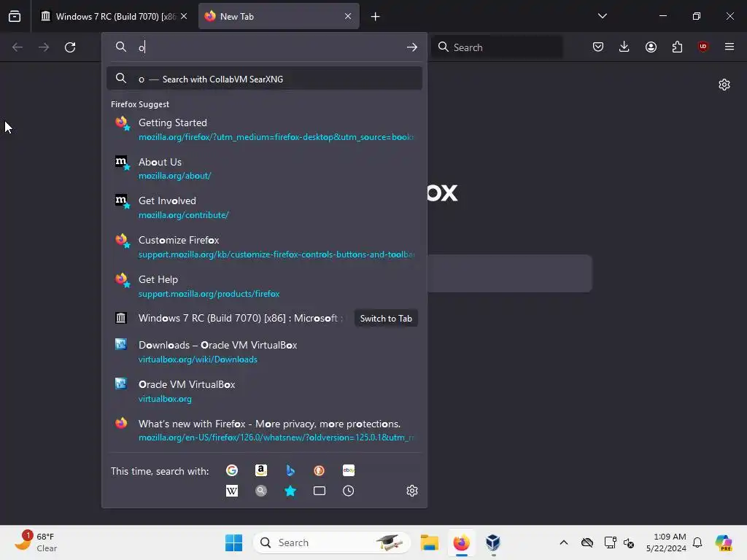The height and width of the screenshot is (560, 747).
Task: Open the Firefox account icon
Action: pyautogui.click(x=651, y=47)
